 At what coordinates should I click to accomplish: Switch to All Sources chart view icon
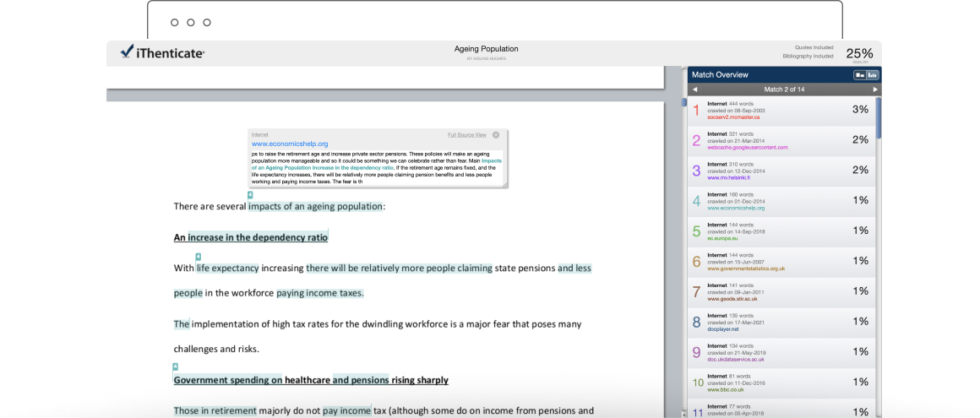[x=873, y=75]
